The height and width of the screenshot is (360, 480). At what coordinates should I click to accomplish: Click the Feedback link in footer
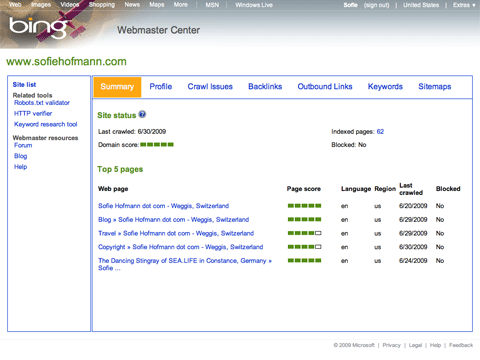click(x=461, y=345)
